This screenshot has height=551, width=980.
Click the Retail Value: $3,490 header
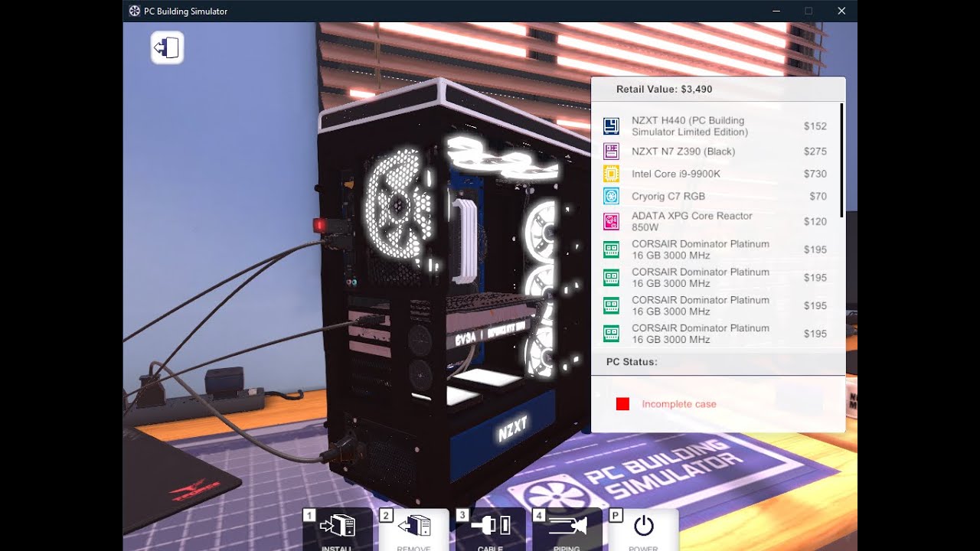(x=665, y=90)
